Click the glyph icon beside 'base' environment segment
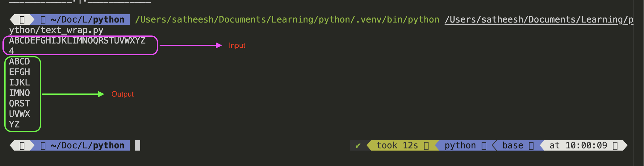 [x=531, y=146]
